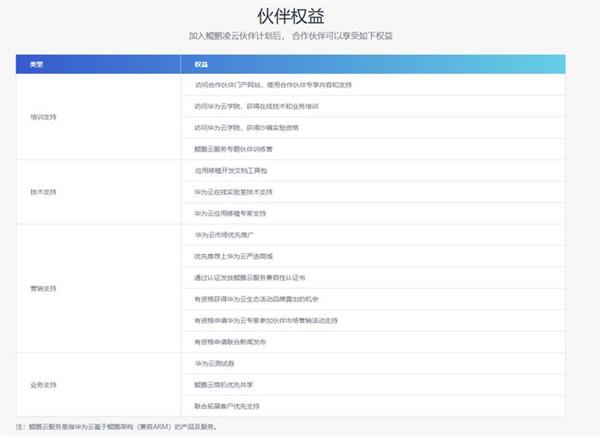Click the 权益 column header
The height and width of the screenshot is (436, 600).
click(201, 64)
